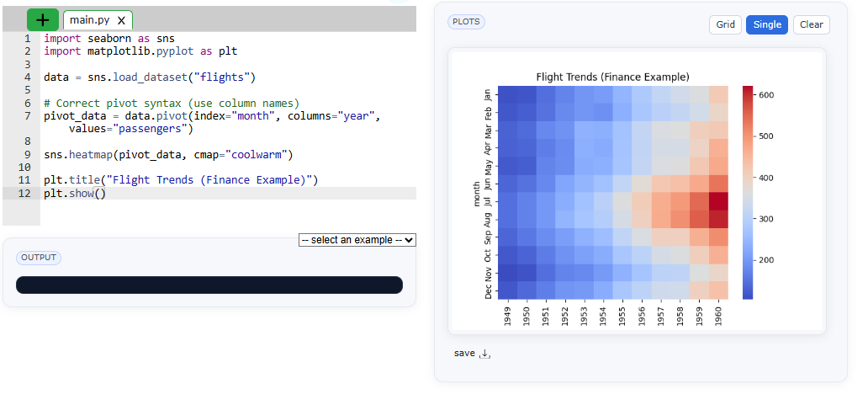Select the Single plot view
Image resolution: width=868 pixels, height=405 pixels.
(766, 24)
